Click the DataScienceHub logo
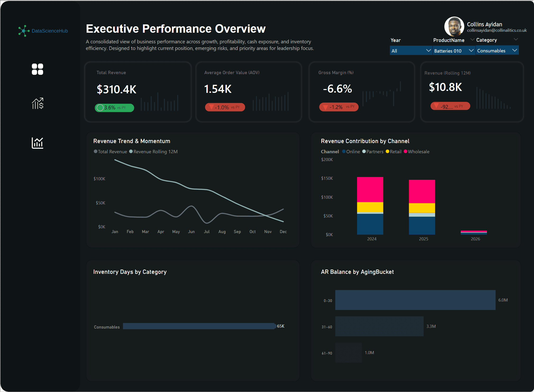The height and width of the screenshot is (392, 534). (43, 31)
